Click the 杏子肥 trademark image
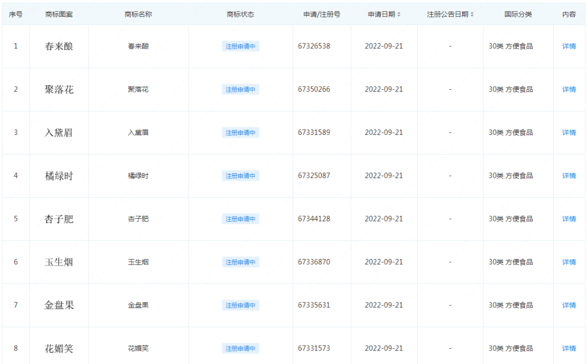Viewport: 588px width, 364px height. pyautogui.click(x=59, y=219)
